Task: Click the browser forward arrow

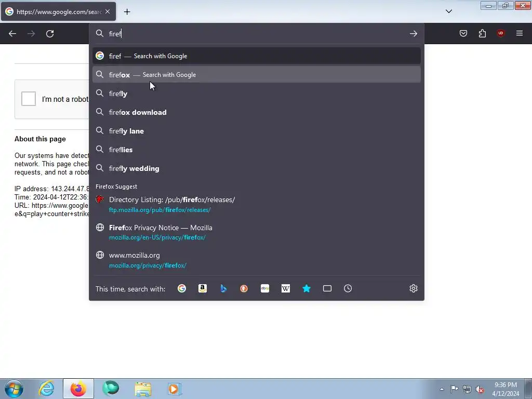Action: coord(31,34)
